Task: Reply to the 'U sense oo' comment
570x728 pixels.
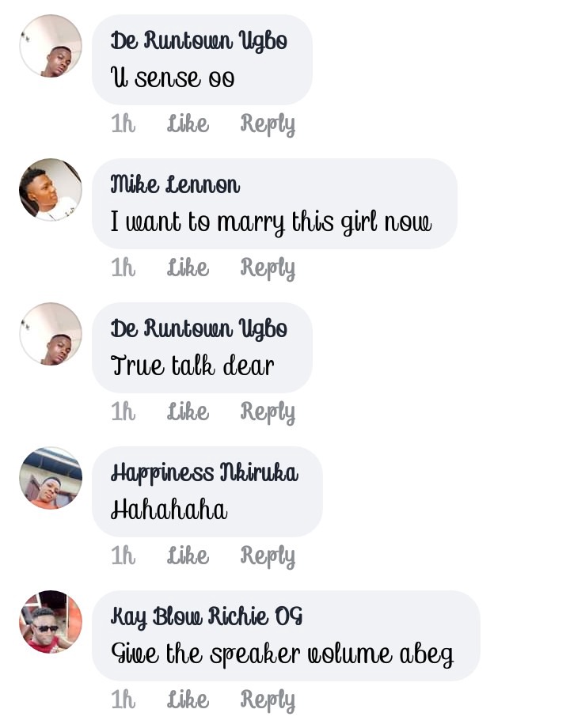Action: 268,124
